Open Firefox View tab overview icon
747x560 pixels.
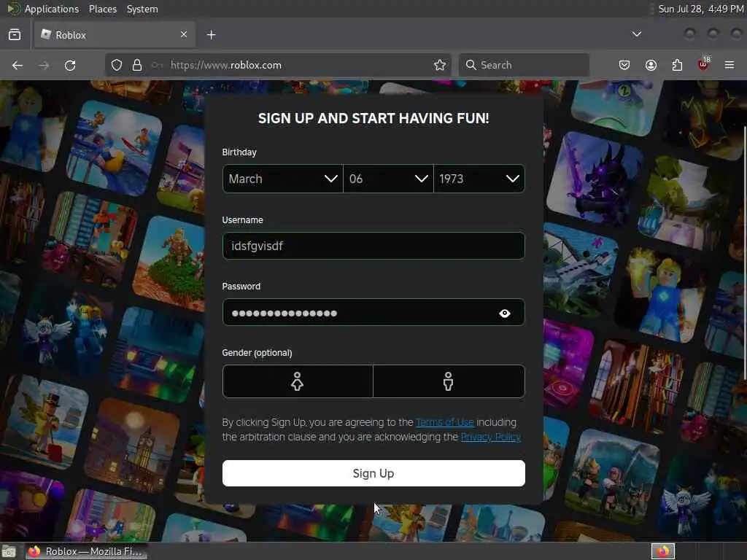click(x=15, y=35)
